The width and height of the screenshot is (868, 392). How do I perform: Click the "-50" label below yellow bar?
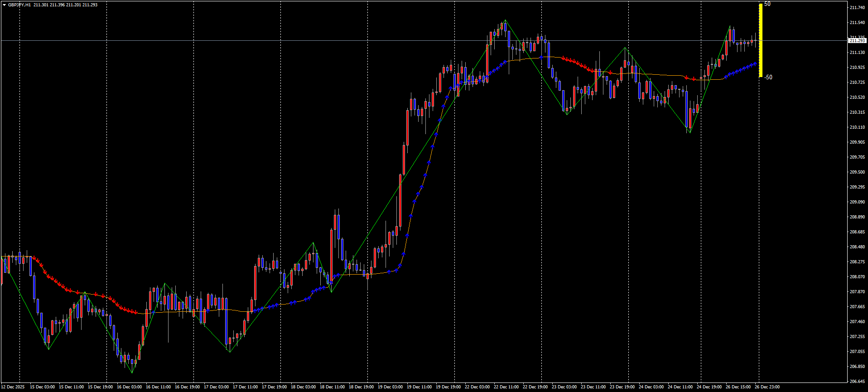768,77
